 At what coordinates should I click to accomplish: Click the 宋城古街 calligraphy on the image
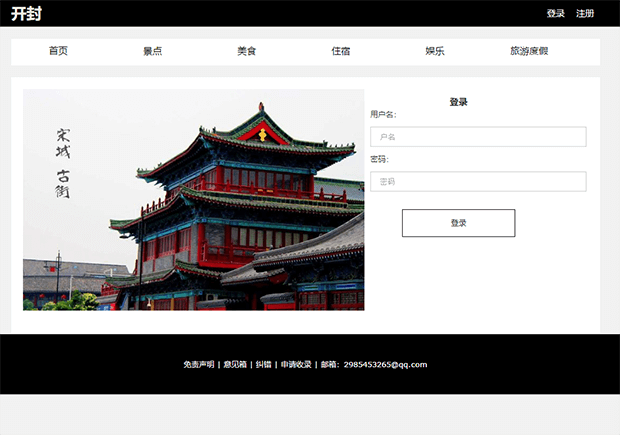pyautogui.click(x=63, y=162)
